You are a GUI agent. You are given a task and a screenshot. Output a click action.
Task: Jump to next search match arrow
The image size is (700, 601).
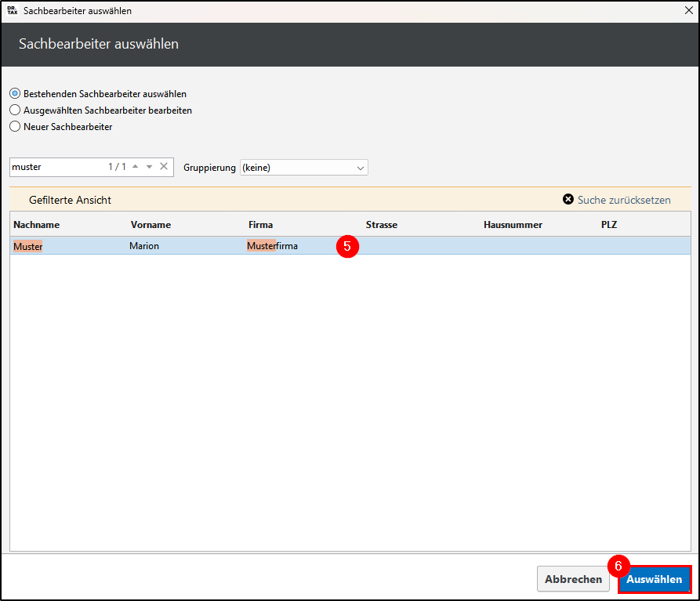[x=149, y=167]
